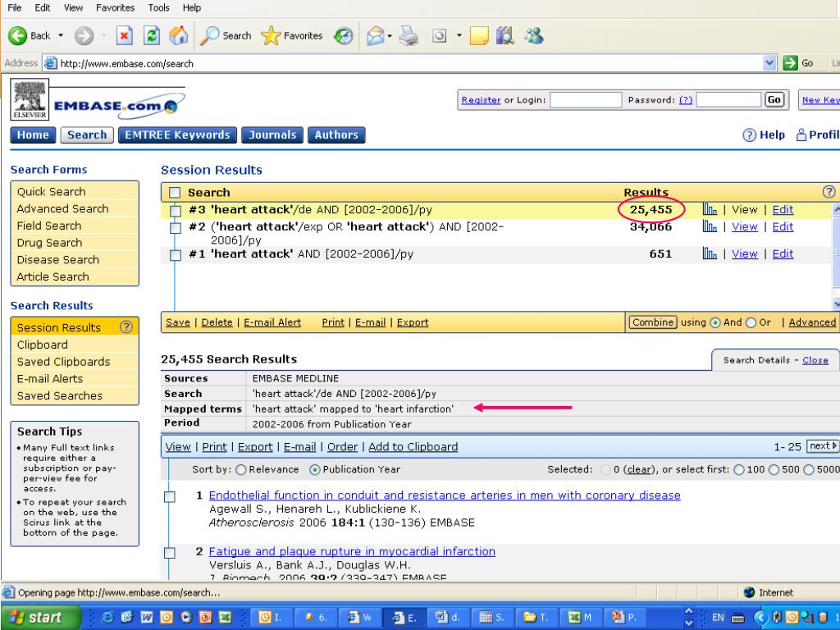Go back with the browser Back arrow
This screenshot has width=840, height=630.
click(18, 36)
